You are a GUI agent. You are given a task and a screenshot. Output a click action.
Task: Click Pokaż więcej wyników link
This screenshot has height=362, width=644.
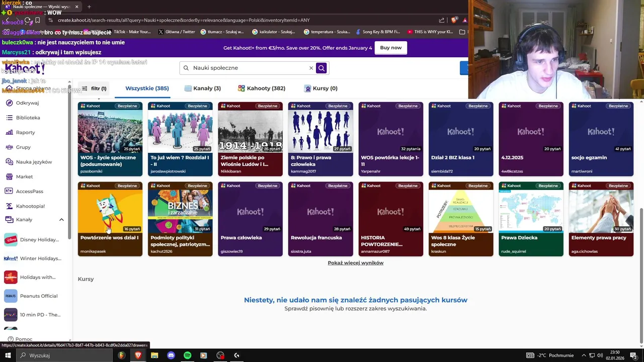click(x=356, y=263)
